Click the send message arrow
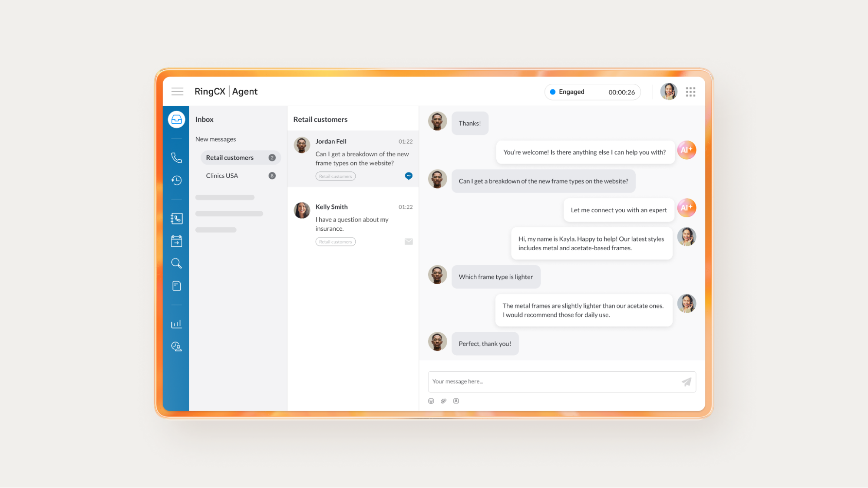The image size is (868, 488). (x=686, y=382)
